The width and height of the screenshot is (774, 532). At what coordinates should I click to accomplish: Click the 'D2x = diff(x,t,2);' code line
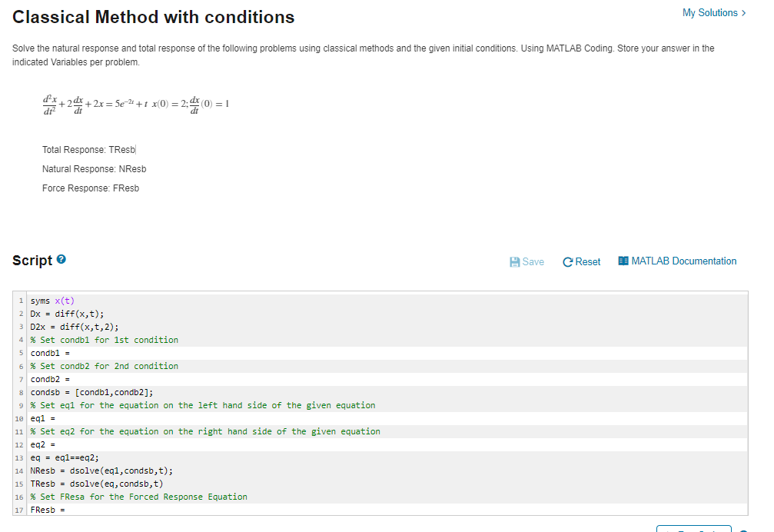point(387,327)
